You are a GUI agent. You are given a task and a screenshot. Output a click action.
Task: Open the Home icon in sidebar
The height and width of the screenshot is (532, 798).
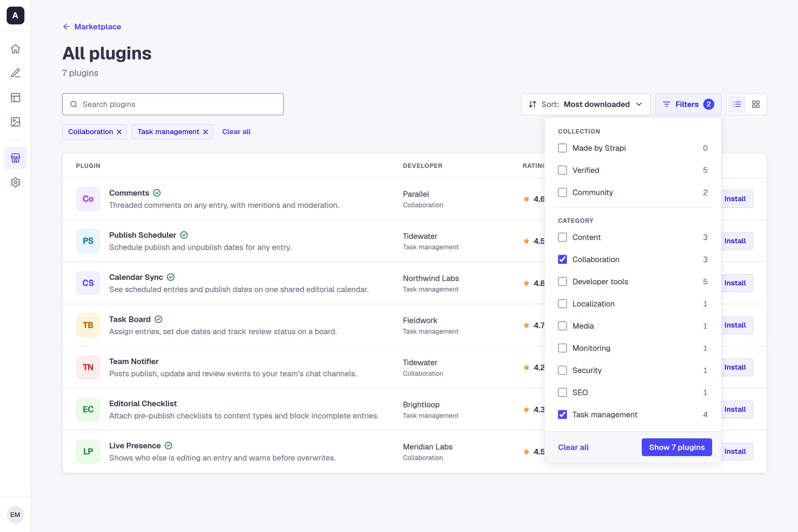15,49
